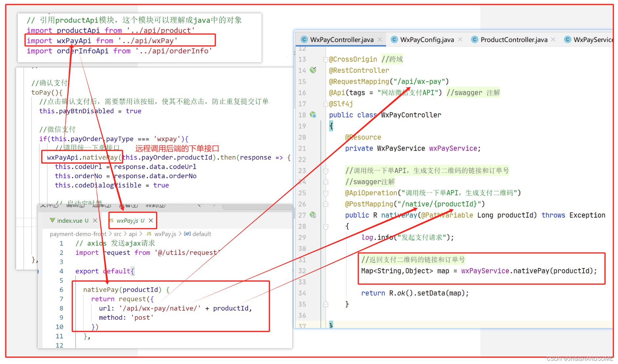Close the ProductController.java tab
The height and width of the screenshot is (364, 618).
(x=553, y=39)
